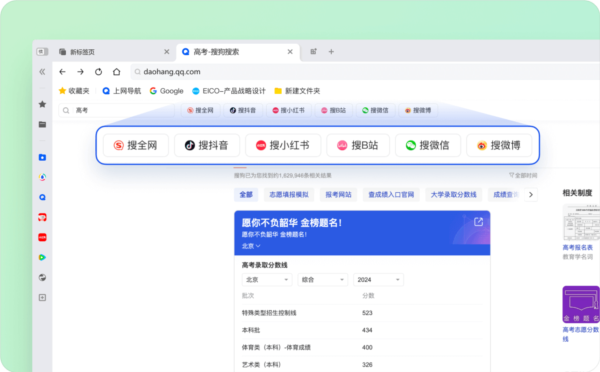The height and width of the screenshot is (372, 600).
Task: Close the 新标签页 tab
Action: (x=167, y=51)
